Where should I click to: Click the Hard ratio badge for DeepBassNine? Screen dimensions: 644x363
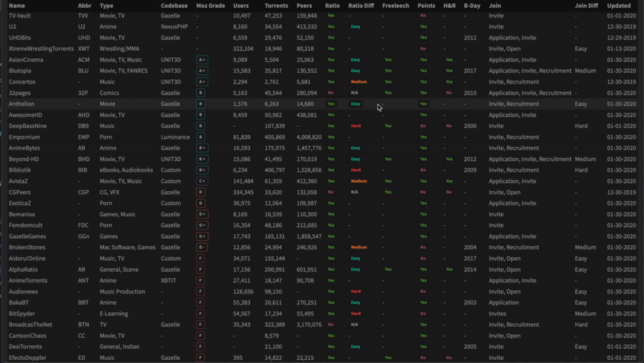coord(356,126)
